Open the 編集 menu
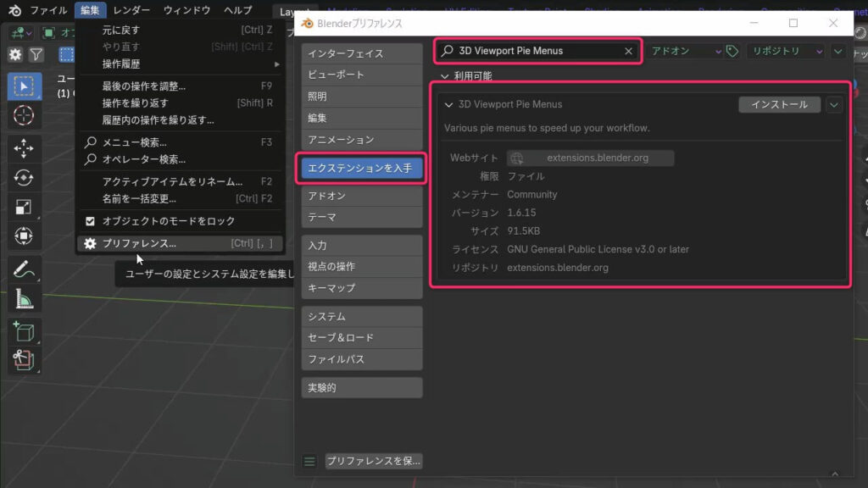Screen dimensions: 868x488 (x=90, y=10)
